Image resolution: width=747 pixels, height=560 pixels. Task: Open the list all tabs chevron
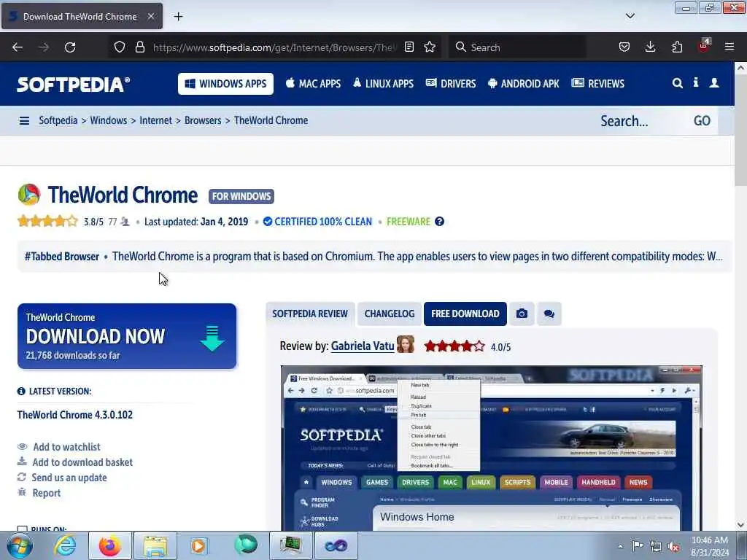[x=630, y=16]
